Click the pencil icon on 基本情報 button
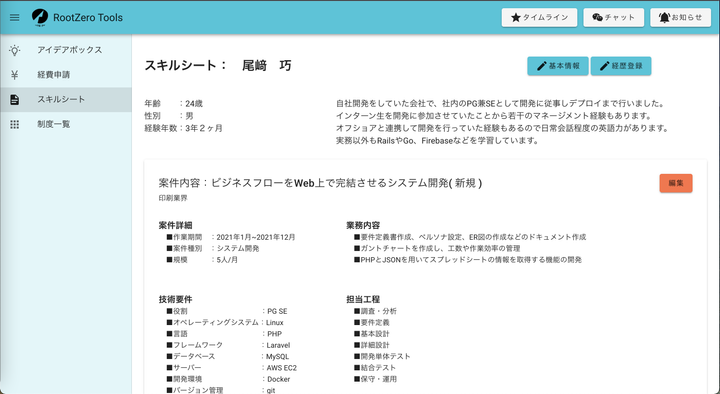Viewport: 720px width, 394px height. pos(542,66)
